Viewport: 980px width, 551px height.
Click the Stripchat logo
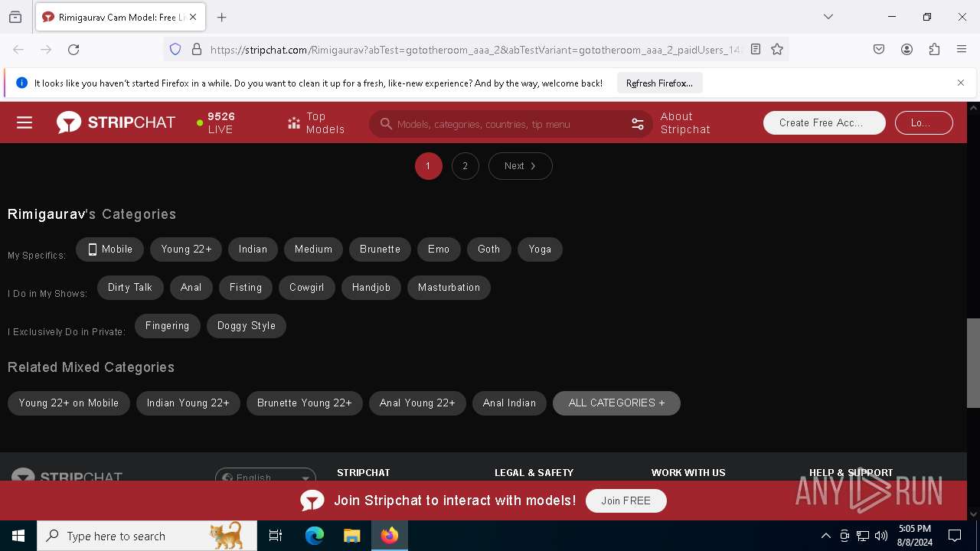pyautogui.click(x=116, y=122)
